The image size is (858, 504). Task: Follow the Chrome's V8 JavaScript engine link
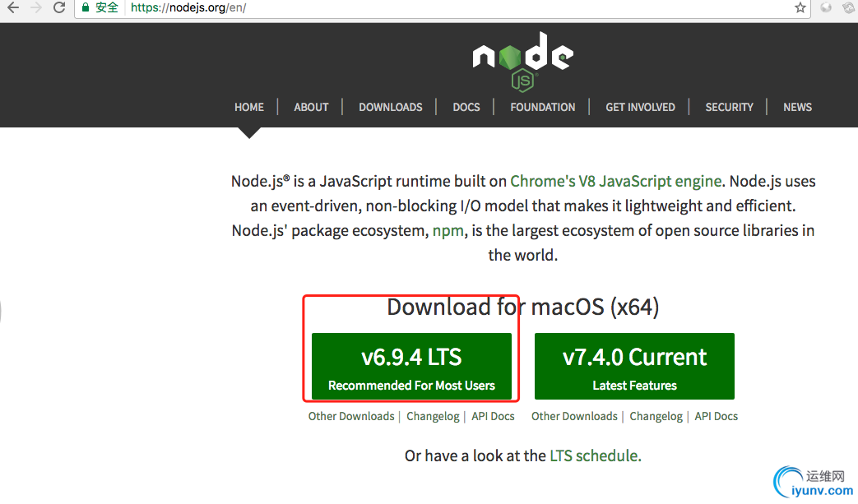click(x=616, y=182)
